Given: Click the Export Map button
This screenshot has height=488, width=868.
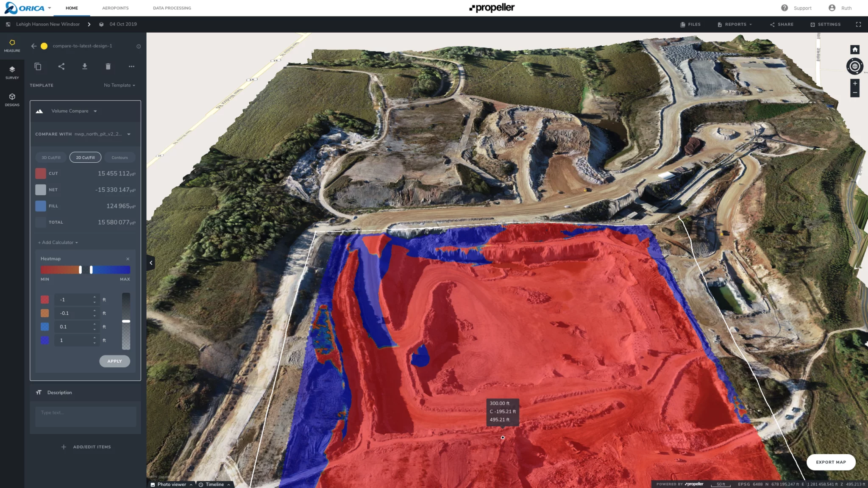Looking at the screenshot, I should 831,462.
